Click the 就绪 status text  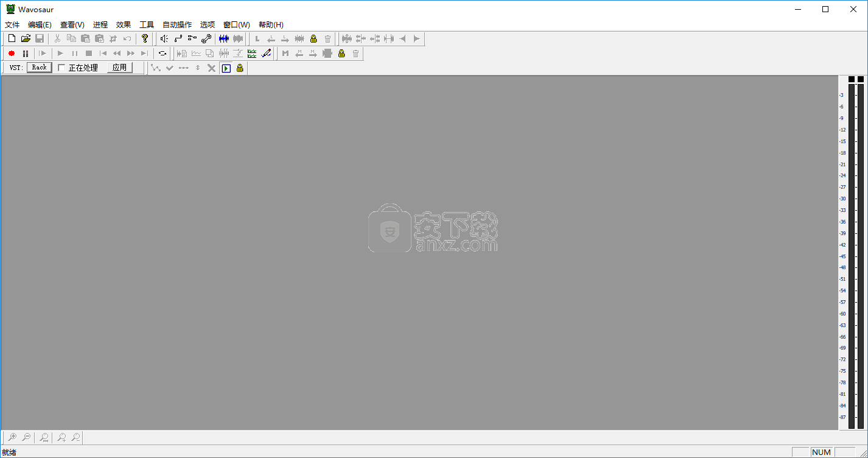coord(9,453)
